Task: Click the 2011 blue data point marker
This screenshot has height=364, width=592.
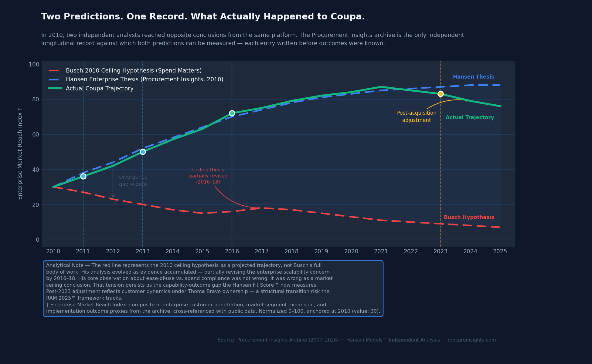Action: [83, 176]
